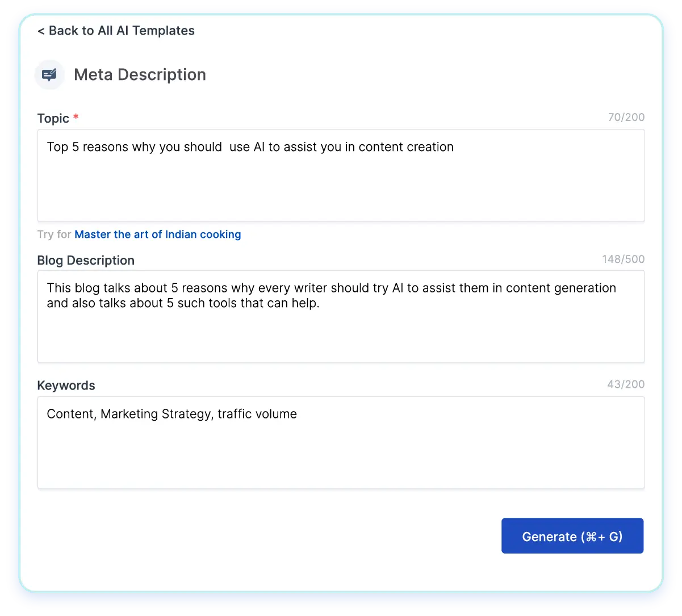Viewport: 682px width, 616px height.
Task: Click the 'Meta Description' heading text
Action: point(140,75)
